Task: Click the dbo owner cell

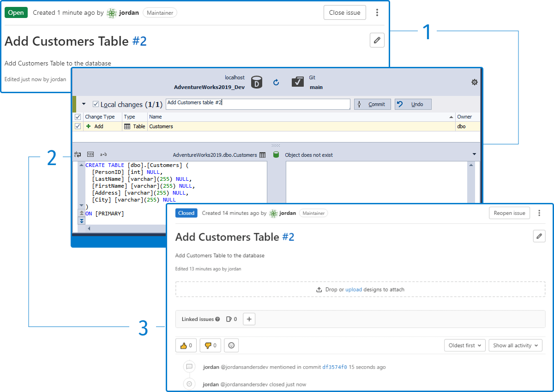Action: point(468,126)
